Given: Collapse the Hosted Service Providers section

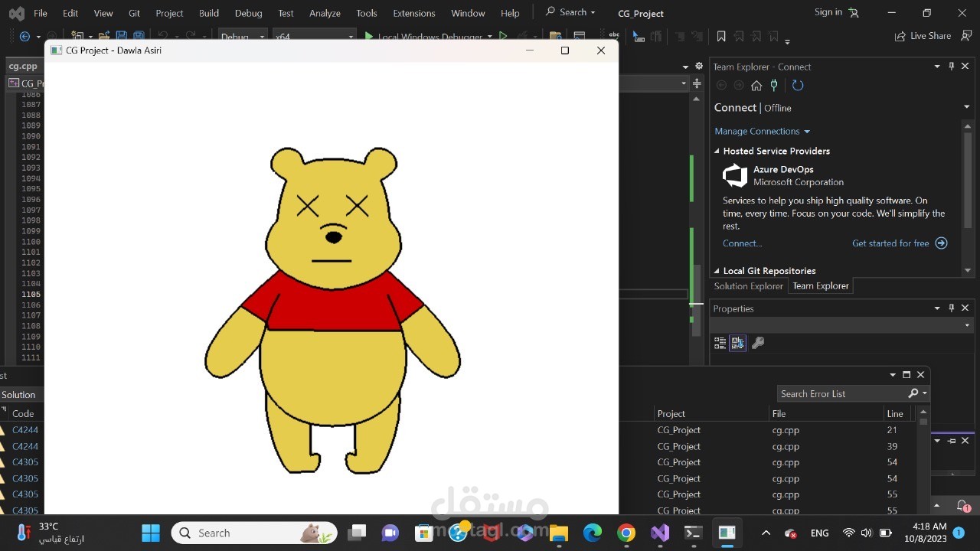Looking at the screenshot, I should (x=717, y=152).
